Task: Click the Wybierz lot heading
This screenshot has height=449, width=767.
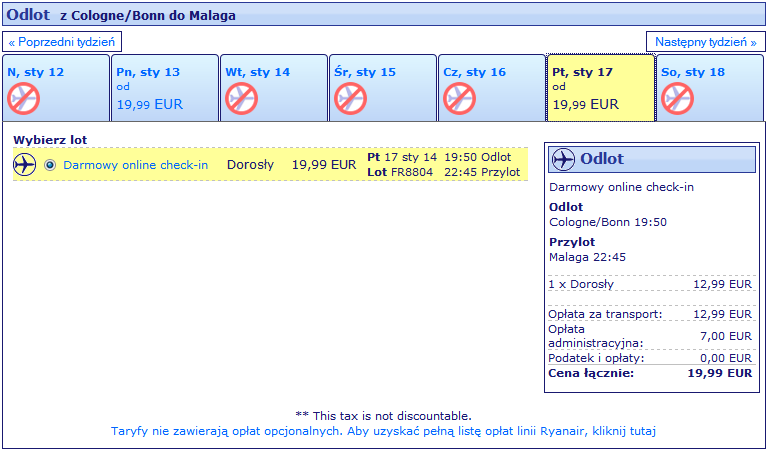Action: point(50,140)
